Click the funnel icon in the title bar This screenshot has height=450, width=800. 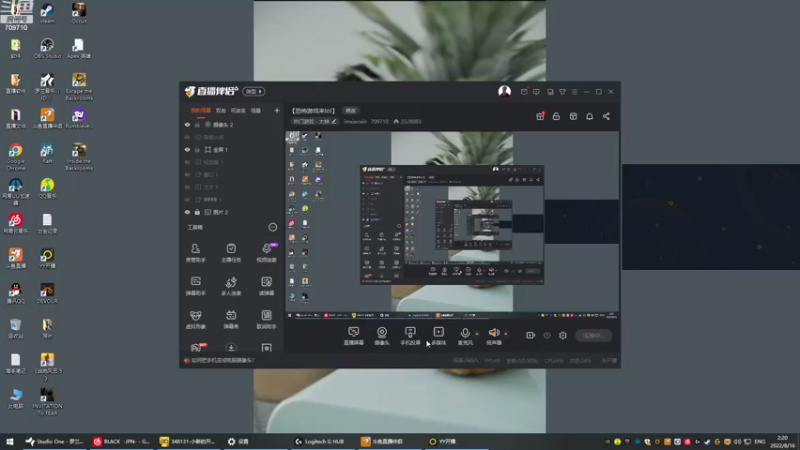point(562,92)
